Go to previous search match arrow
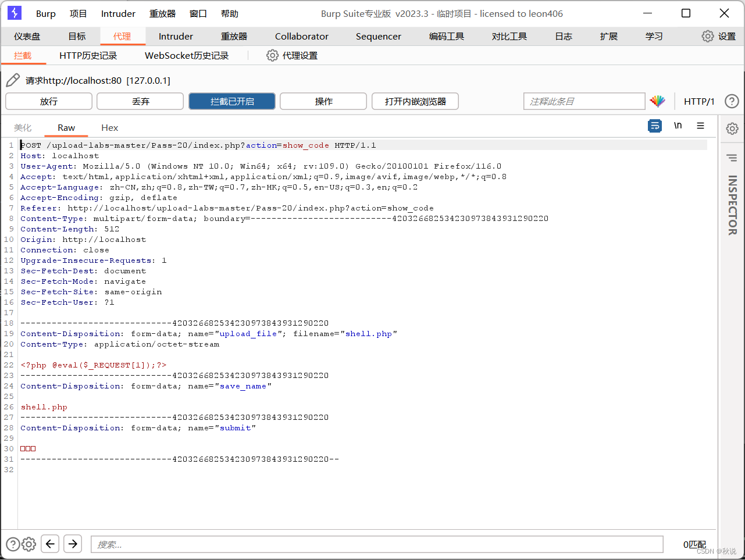Screen dimensions: 745x560 51,544
